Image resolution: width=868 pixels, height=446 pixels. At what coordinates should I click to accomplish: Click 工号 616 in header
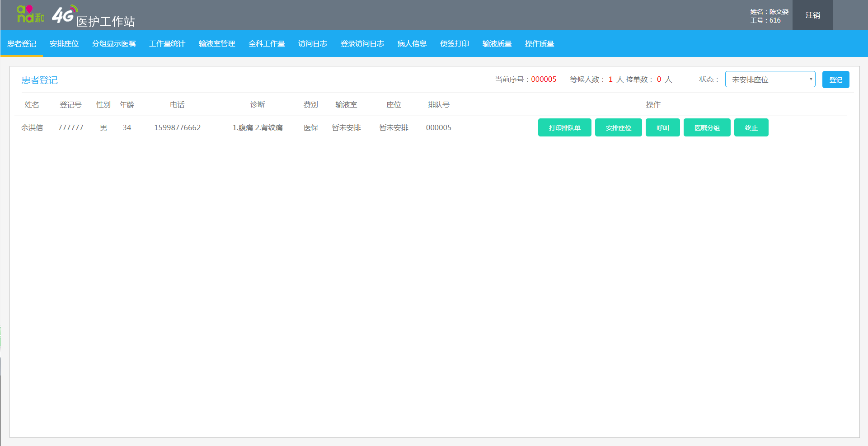765,20
